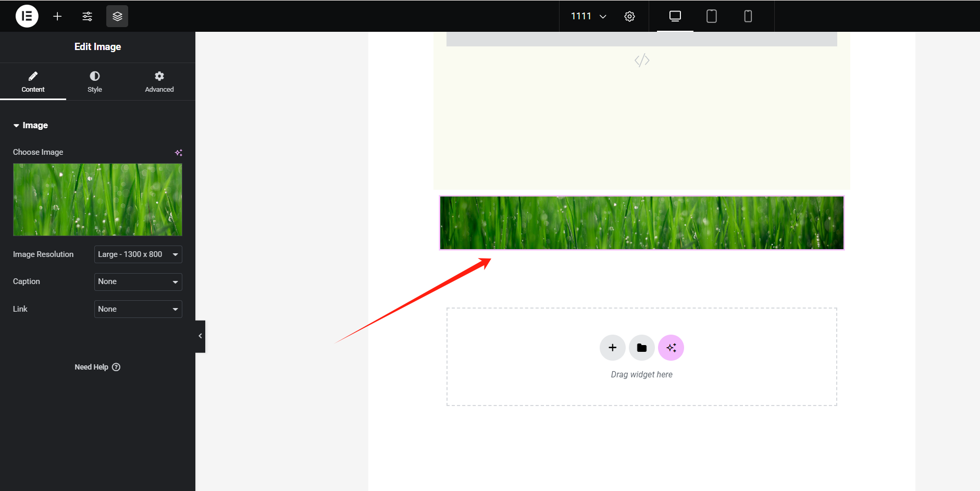The image size is (980, 491).
Task: Open the Image Resolution dropdown
Action: (x=138, y=254)
